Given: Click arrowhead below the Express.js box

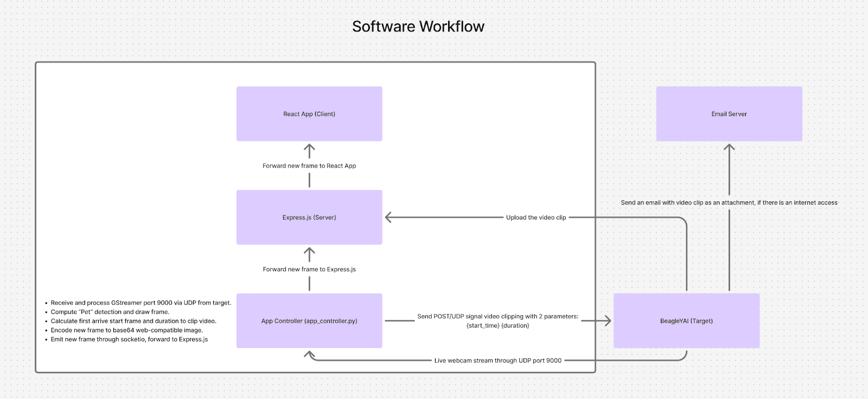Looking at the screenshot, I should 309,251.
